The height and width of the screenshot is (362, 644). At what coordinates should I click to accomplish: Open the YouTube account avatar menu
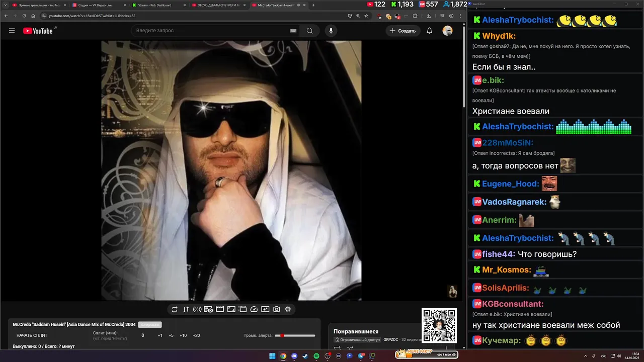click(447, 31)
